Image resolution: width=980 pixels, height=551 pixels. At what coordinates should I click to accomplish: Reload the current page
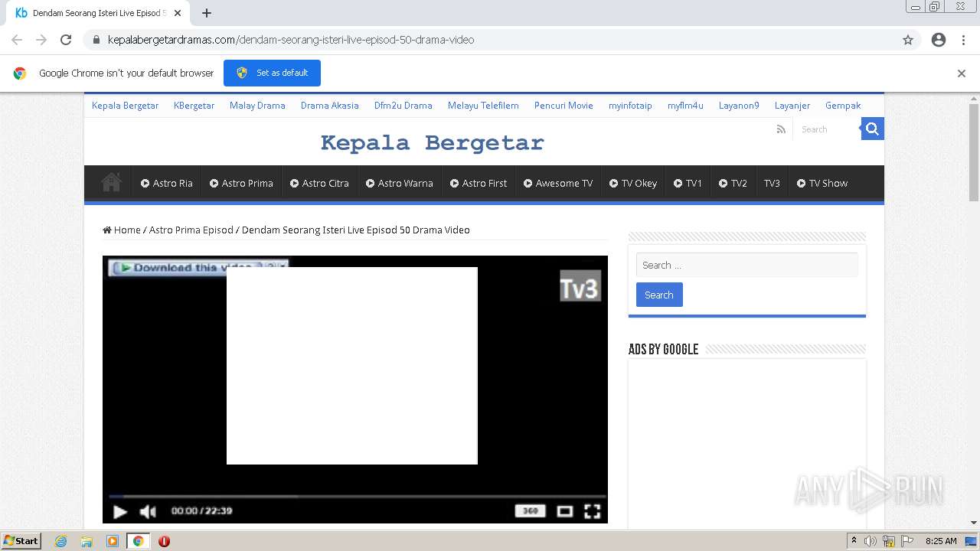[66, 40]
